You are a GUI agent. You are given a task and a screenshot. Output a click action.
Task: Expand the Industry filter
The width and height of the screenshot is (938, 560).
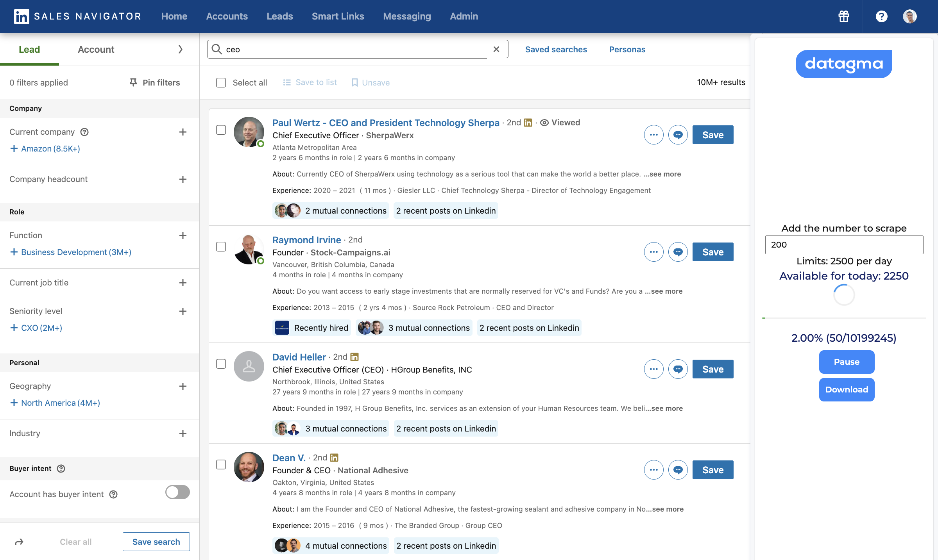point(183,433)
